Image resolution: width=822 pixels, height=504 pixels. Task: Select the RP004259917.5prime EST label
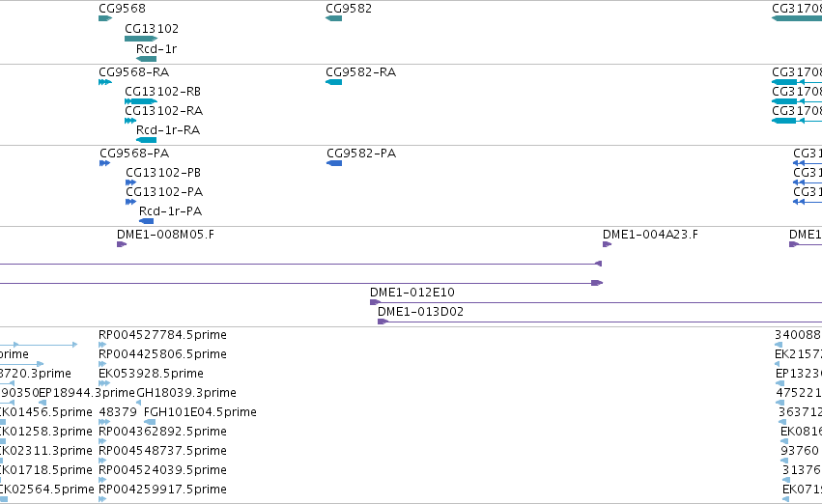tap(162, 490)
